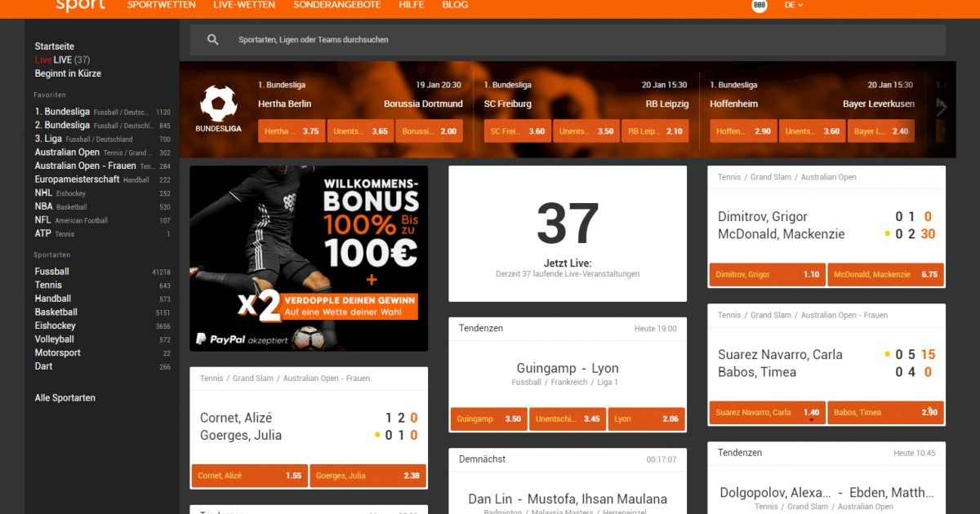Screen dimensions: 980x514
Task: Bet on Borussia Dortmund at 2.00
Action: tap(430, 131)
